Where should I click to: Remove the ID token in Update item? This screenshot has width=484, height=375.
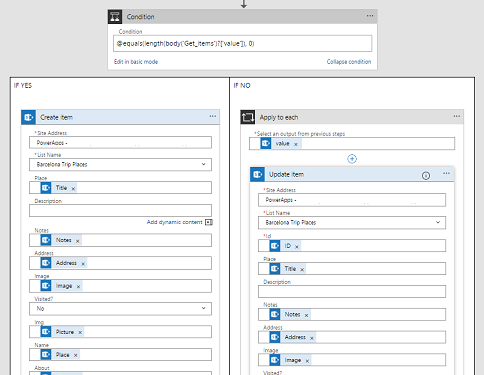(x=297, y=247)
